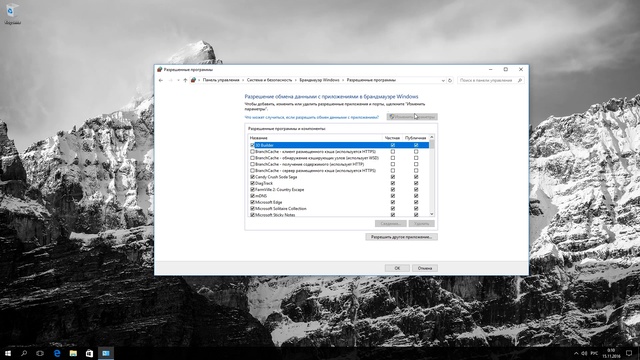Show hidden tray icons
This screenshot has height=360, width=640.
576,353
